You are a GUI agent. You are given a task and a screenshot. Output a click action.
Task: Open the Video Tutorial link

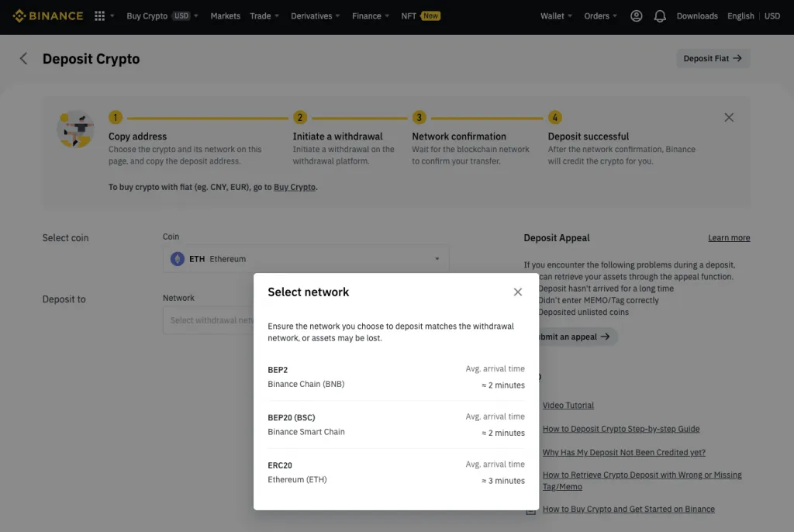click(x=568, y=406)
